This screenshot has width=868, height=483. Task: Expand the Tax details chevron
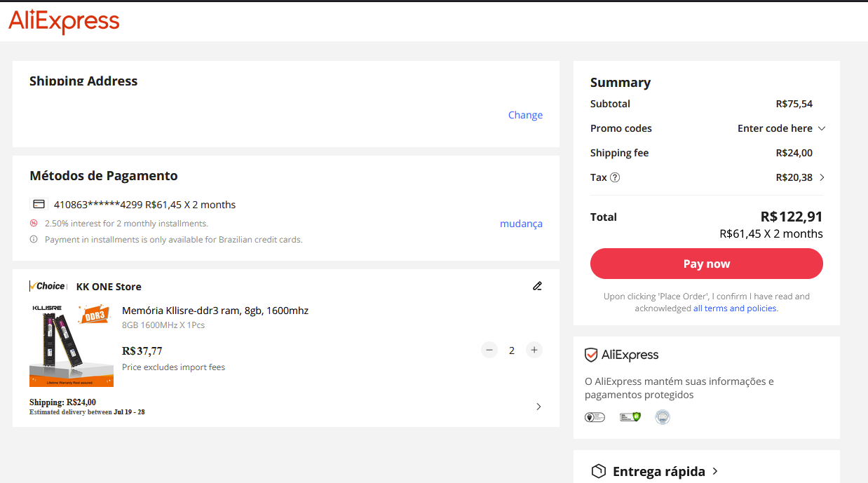[822, 177]
